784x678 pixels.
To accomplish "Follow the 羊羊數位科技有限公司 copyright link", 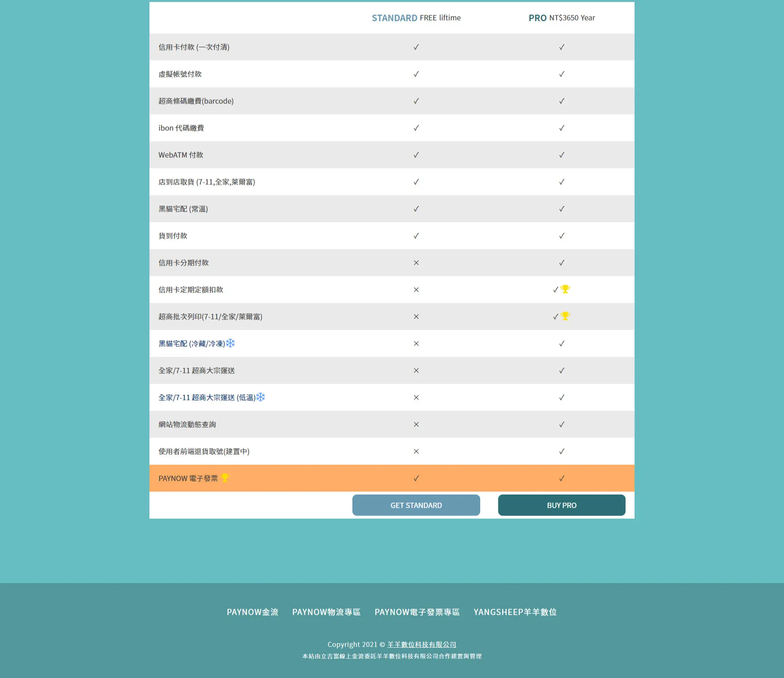I will pyautogui.click(x=421, y=645).
